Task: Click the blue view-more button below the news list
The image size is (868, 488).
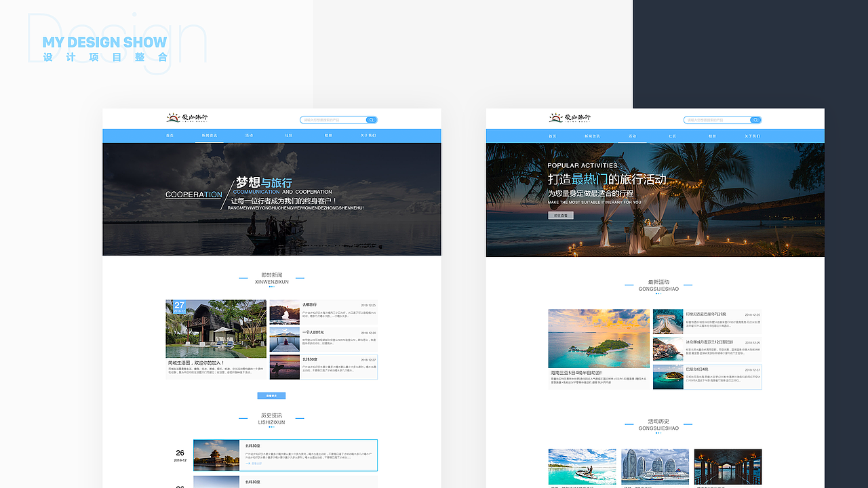Action: point(271,395)
